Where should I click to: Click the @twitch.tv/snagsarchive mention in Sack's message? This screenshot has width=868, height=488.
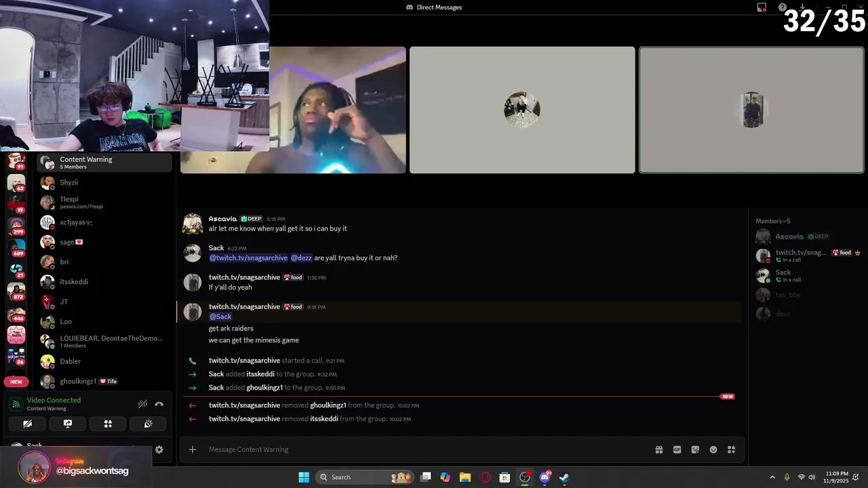coord(248,258)
